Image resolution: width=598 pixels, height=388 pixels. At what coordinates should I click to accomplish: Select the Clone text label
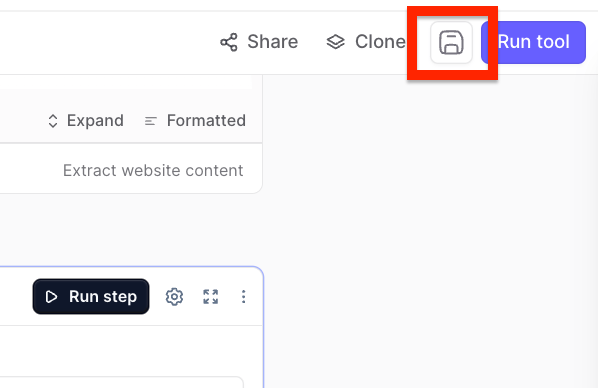pos(380,42)
